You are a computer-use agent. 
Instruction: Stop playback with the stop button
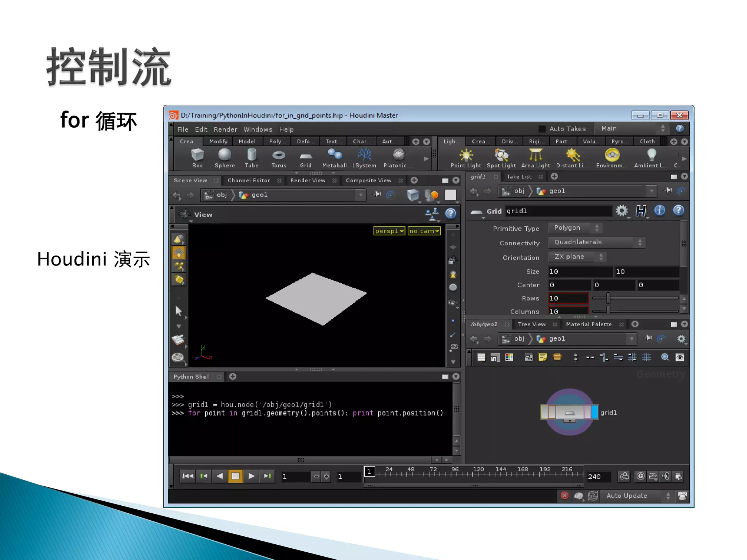235,476
